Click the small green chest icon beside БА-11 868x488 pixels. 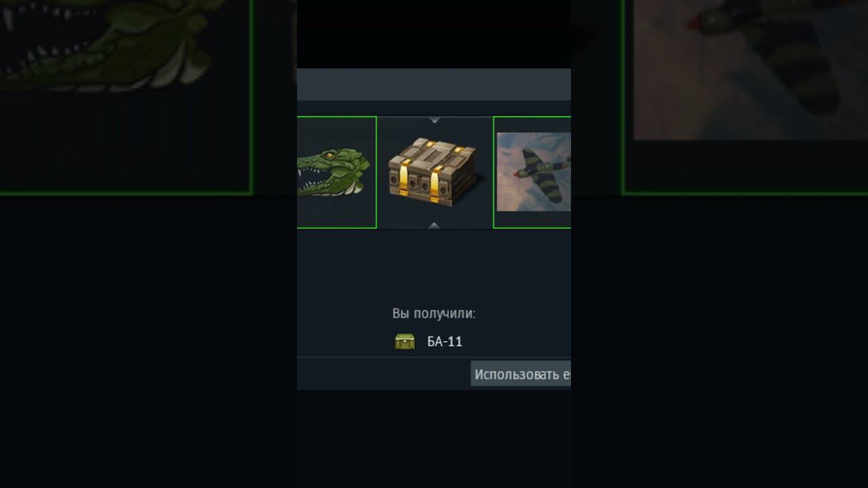pos(405,342)
